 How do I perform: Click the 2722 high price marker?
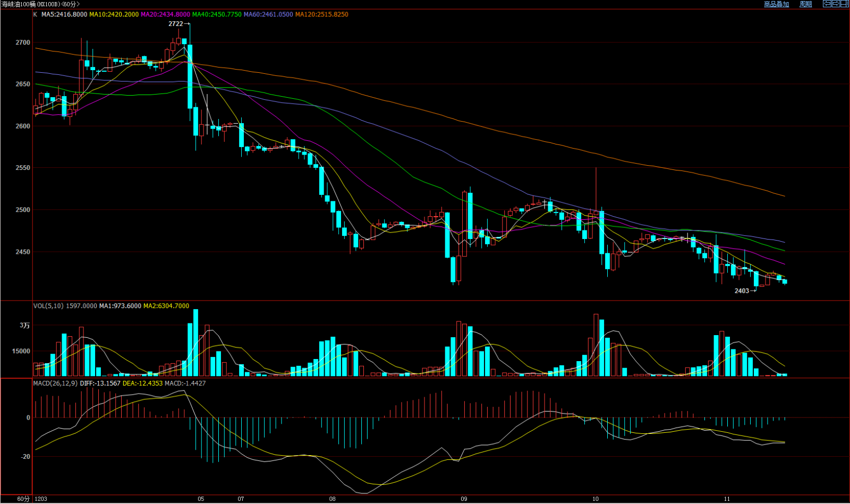tap(176, 24)
